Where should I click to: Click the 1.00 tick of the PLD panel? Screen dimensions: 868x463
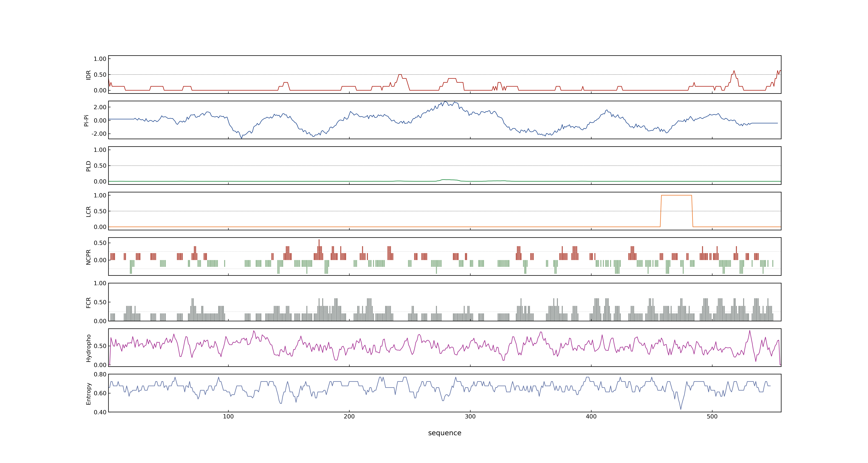click(100, 150)
